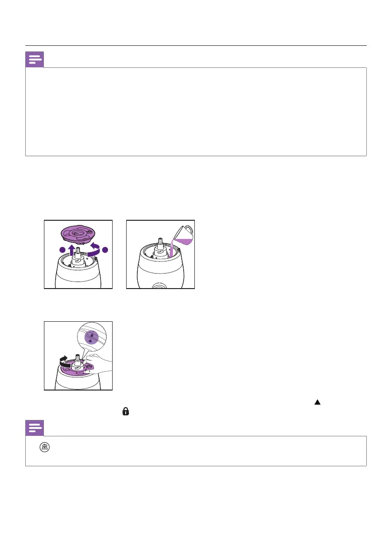The height and width of the screenshot is (557, 392).
Task: Click the lower purple note icon
Action: 35,428
